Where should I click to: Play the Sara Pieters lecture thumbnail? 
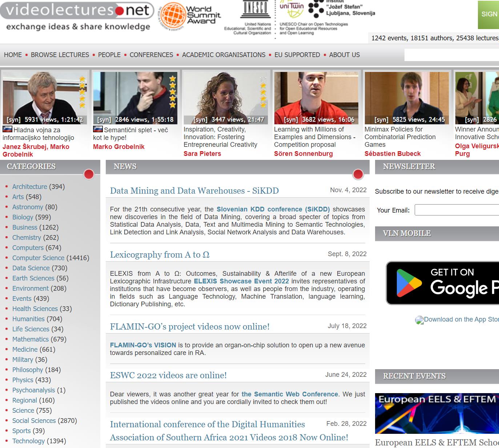[225, 98]
